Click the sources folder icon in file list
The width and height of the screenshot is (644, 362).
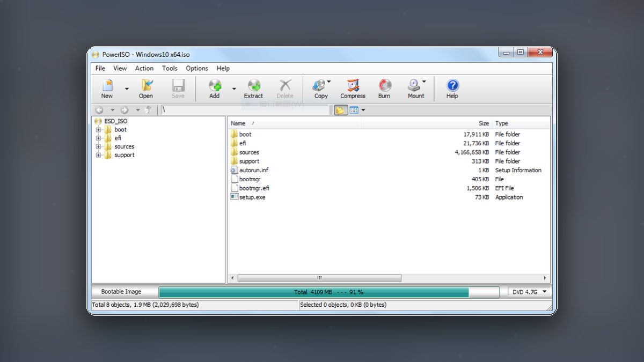pos(234,152)
